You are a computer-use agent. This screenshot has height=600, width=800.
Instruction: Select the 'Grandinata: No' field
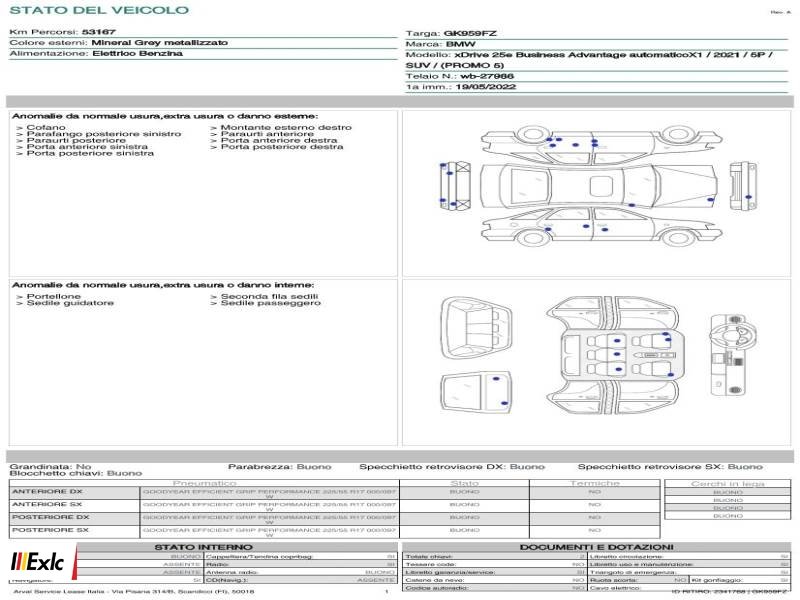point(50,467)
